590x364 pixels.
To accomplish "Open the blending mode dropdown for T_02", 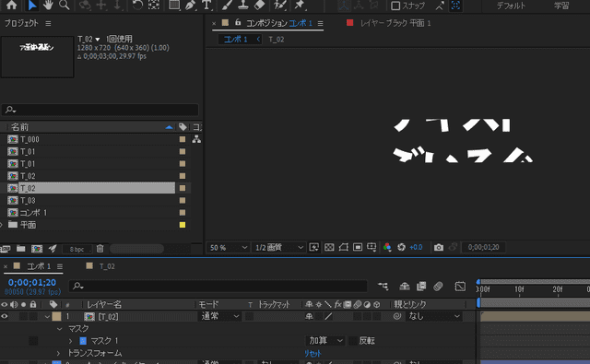I will point(219,316).
